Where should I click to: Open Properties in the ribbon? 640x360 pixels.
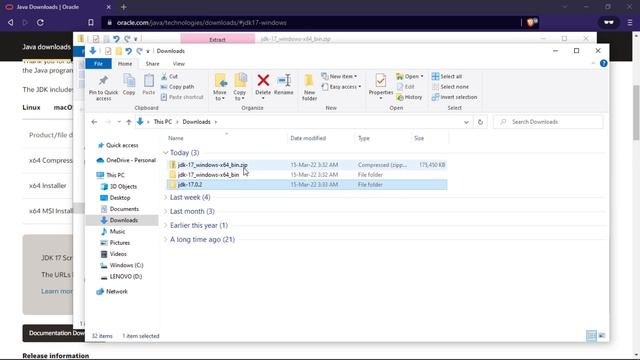(380, 87)
